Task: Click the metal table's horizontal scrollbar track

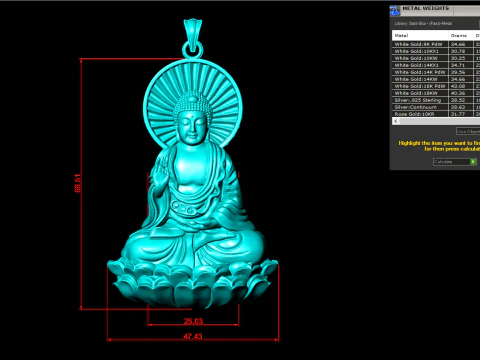Action: point(439,121)
